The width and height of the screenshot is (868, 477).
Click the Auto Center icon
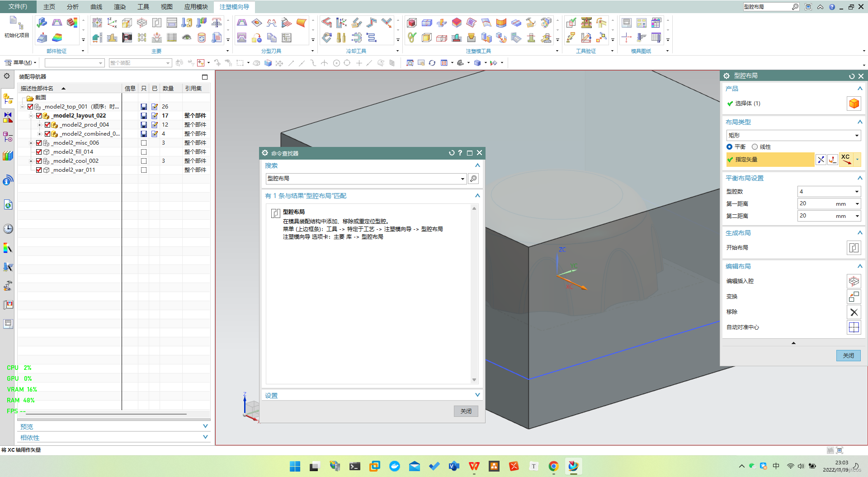point(854,327)
